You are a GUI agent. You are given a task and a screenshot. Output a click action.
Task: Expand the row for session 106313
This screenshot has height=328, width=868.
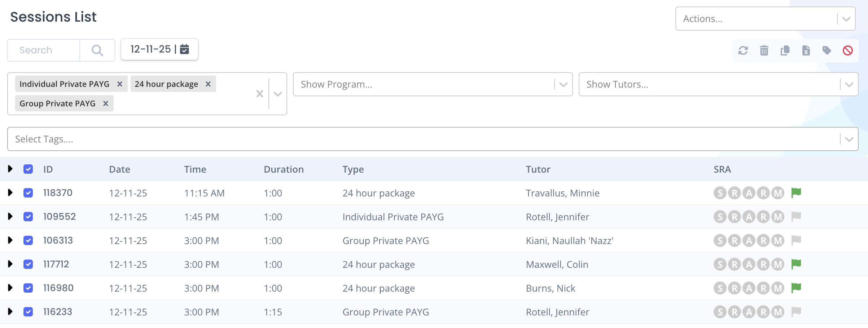coord(10,240)
